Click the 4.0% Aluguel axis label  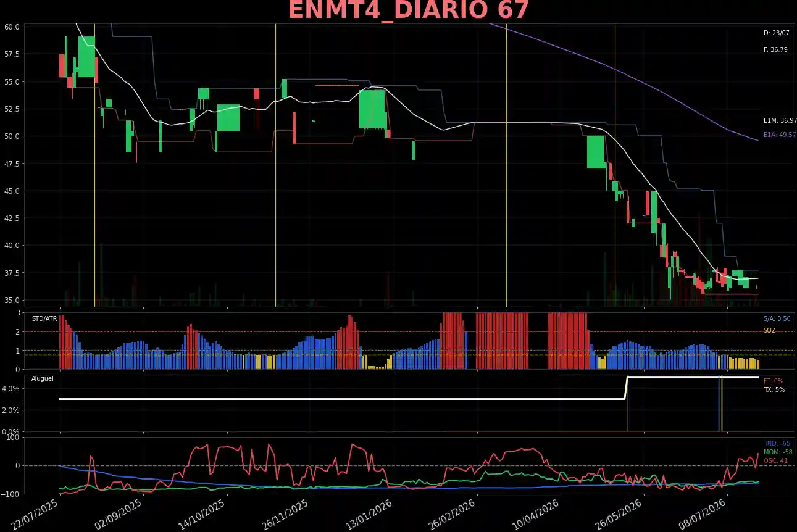point(12,389)
